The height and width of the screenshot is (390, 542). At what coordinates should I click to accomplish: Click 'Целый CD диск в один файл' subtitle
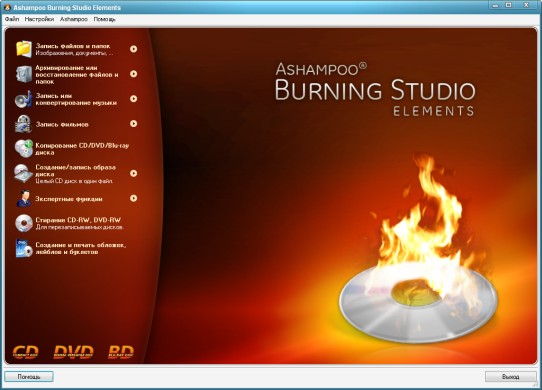click(74, 181)
